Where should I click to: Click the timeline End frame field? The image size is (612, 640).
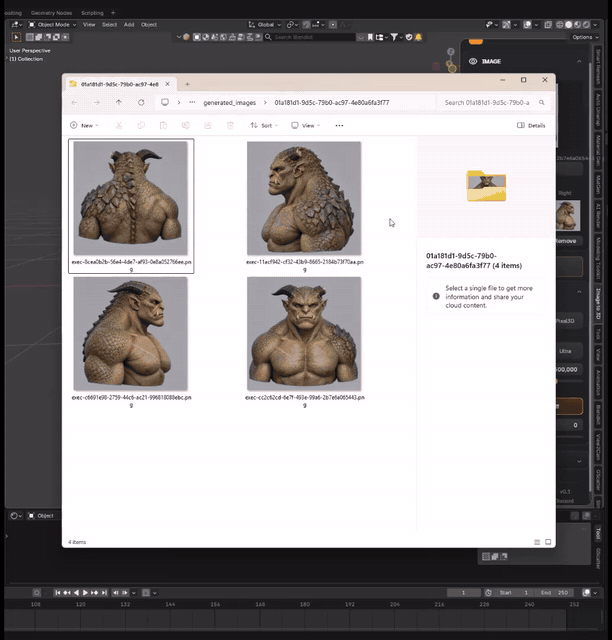click(555, 593)
